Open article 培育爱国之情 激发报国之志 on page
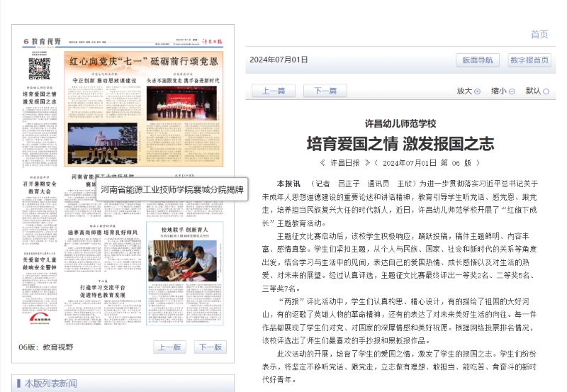Image resolution: width=567 pixels, height=392 pixels. pyautogui.click(x=40, y=97)
